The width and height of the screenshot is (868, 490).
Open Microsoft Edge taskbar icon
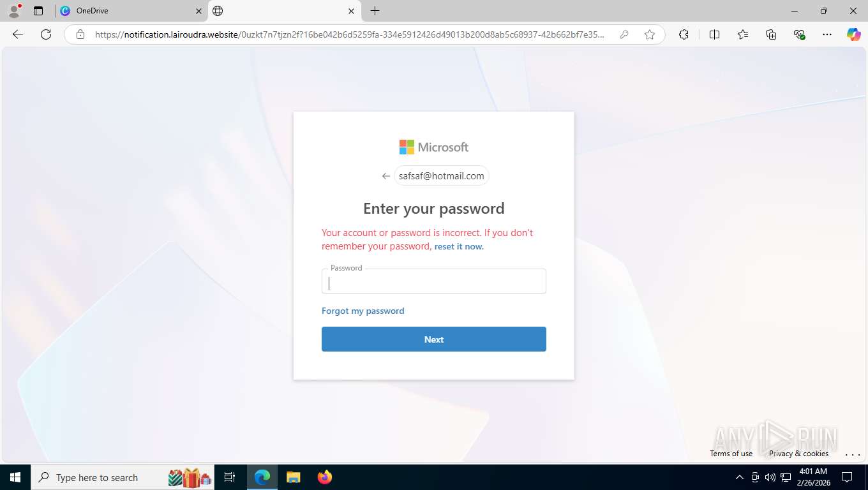tap(262, 477)
